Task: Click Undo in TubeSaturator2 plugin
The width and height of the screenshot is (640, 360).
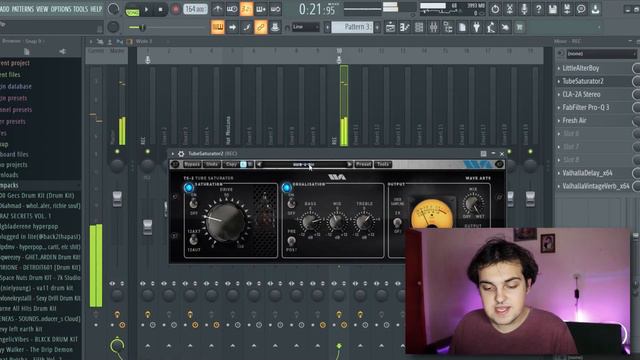Action: point(211,164)
